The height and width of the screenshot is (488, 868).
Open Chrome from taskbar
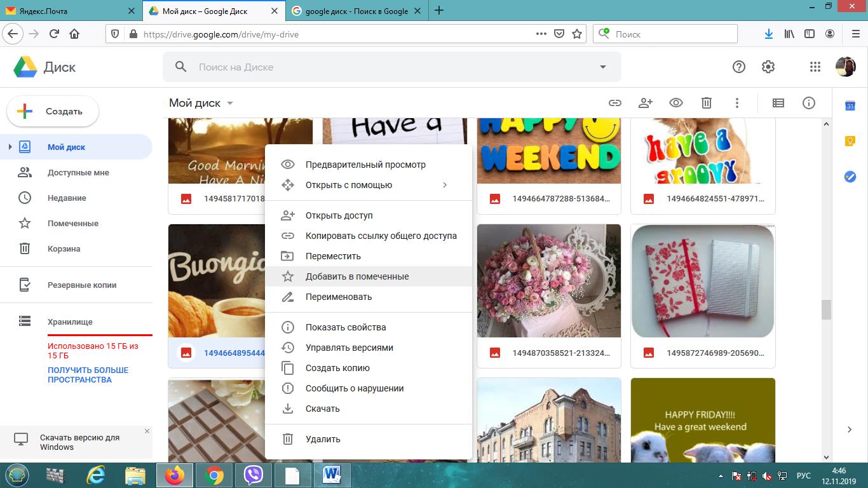point(214,475)
